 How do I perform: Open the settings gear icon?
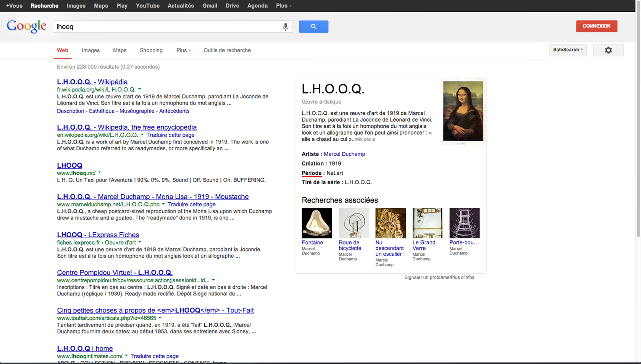click(608, 50)
